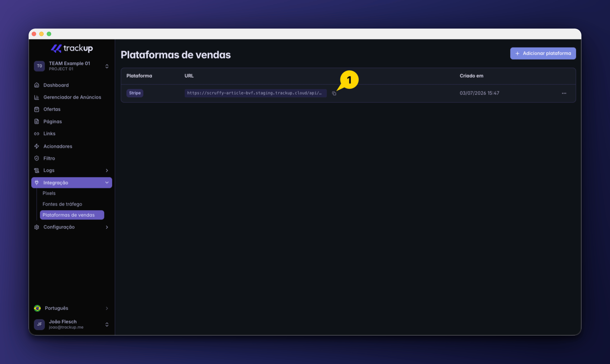Click the Adicionar plataforma button
This screenshot has height=364, width=610.
[543, 54]
